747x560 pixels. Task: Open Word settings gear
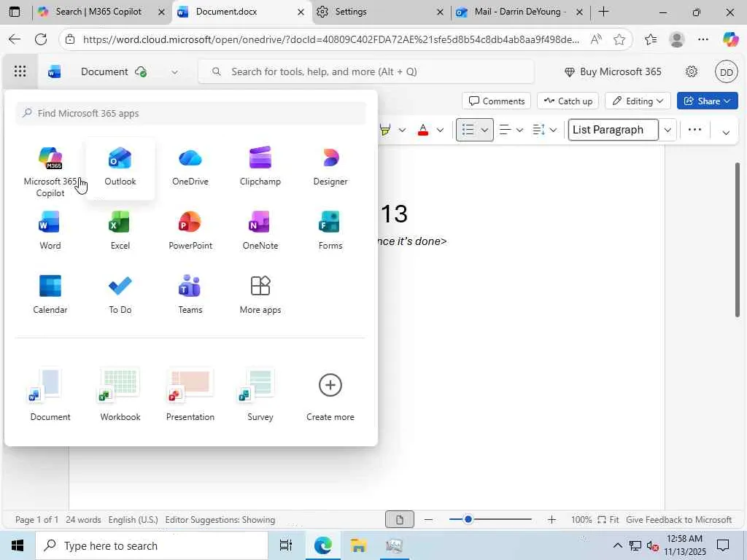point(692,72)
